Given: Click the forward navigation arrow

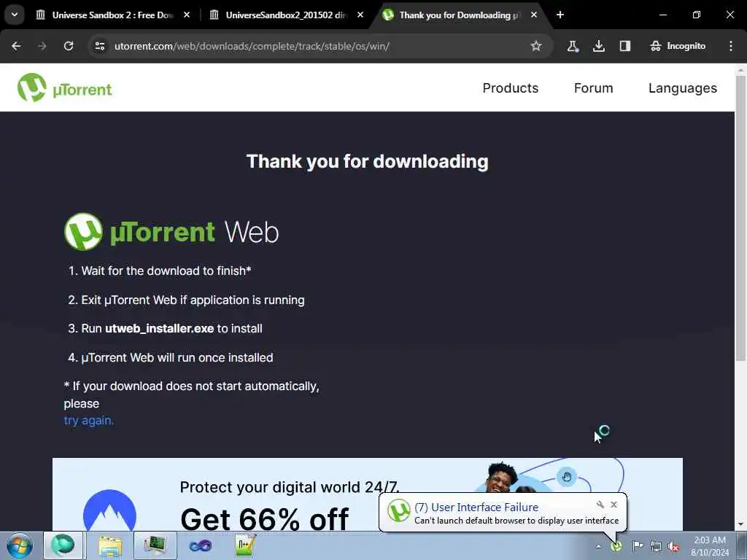Looking at the screenshot, I should coord(42,46).
